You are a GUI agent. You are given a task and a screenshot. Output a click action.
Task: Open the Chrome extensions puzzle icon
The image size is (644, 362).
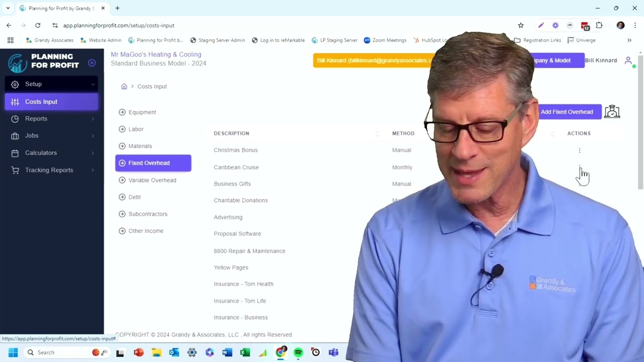(x=599, y=25)
